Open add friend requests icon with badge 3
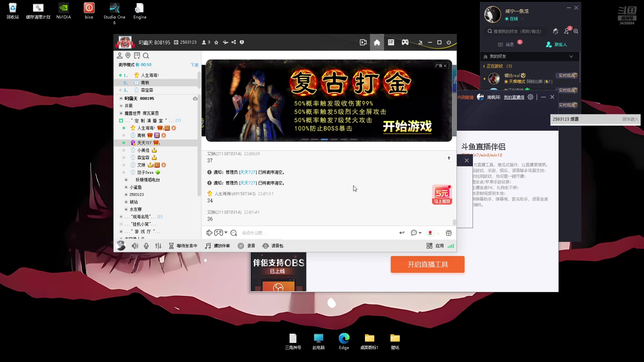The image size is (644, 362). tap(567, 31)
